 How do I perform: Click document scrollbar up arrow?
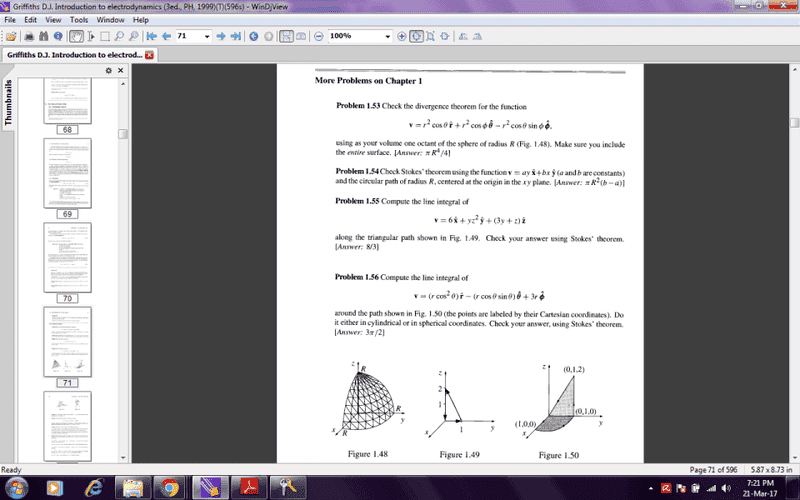point(794,69)
